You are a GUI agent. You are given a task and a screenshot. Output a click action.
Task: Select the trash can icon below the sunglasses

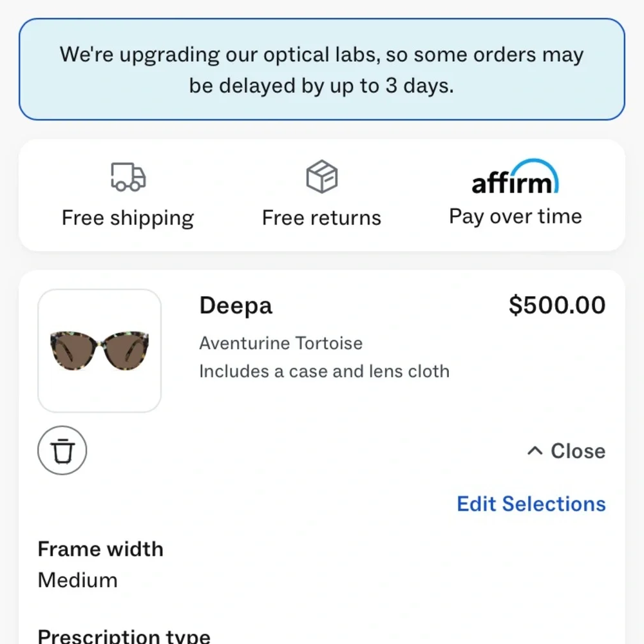(x=62, y=450)
